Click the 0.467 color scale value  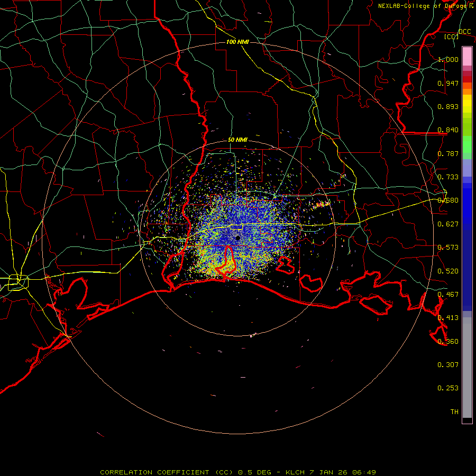[x=448, y=295]
